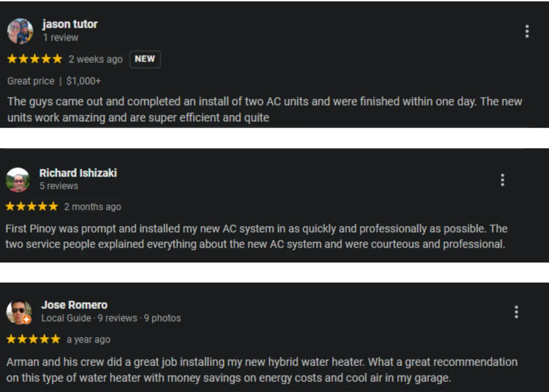
Task: Open jason tutor's profile via name
Action: (x=70, y=24)
